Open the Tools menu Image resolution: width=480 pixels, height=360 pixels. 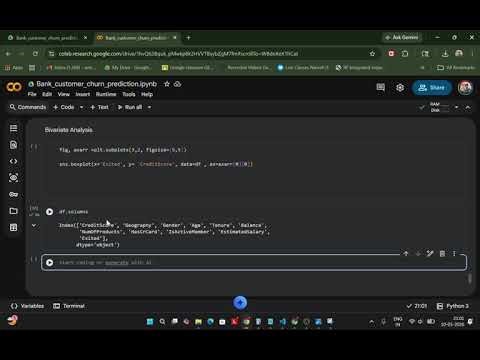(129, 94)
